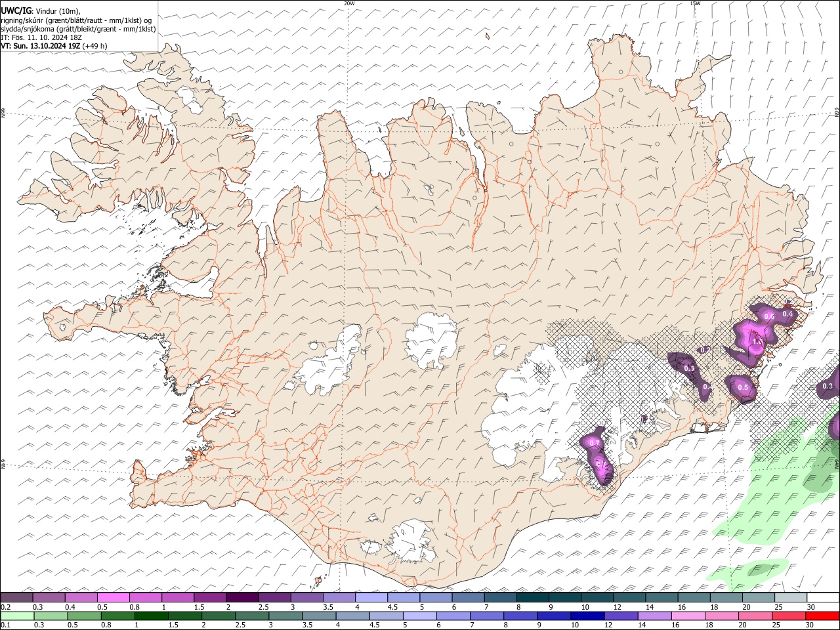Click the light lavender 4 swatch in top legend row

pos(371,598)
